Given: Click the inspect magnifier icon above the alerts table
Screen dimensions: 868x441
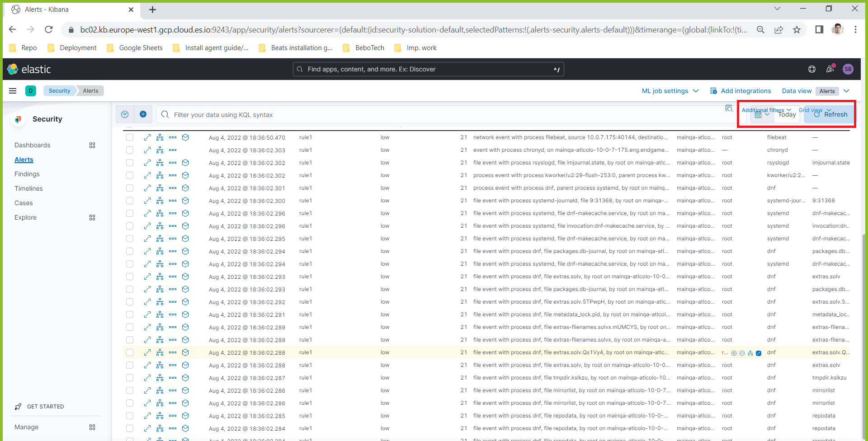Looking at the screenshot, I should [x=729, y=108].
